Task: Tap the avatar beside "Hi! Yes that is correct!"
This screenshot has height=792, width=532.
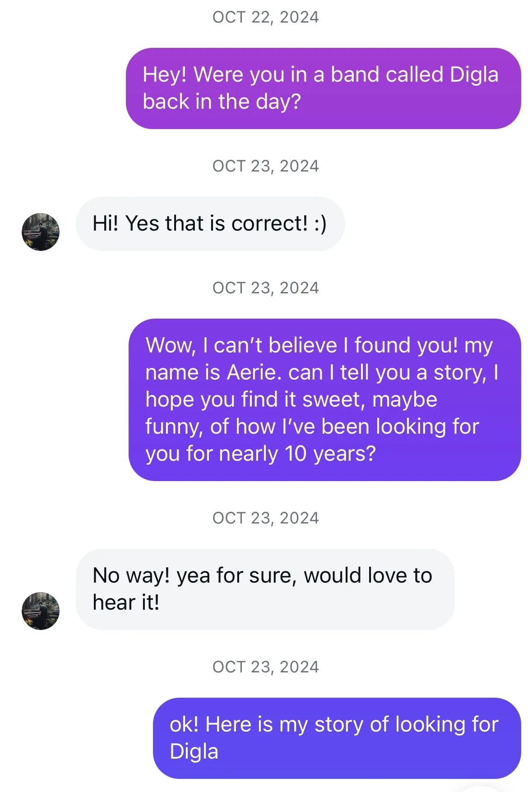Action: pyautogui.click(x=41, y=232)
